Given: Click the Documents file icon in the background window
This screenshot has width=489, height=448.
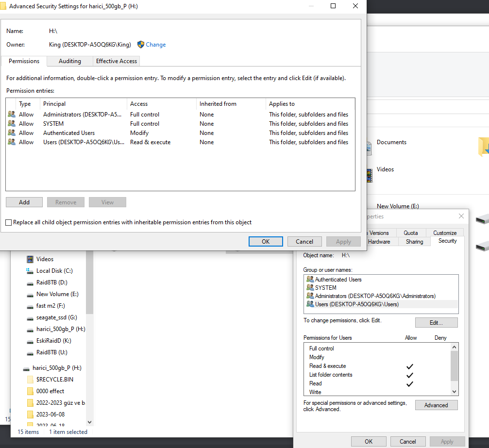Looking at the screenshot, I should click(369, 148).
